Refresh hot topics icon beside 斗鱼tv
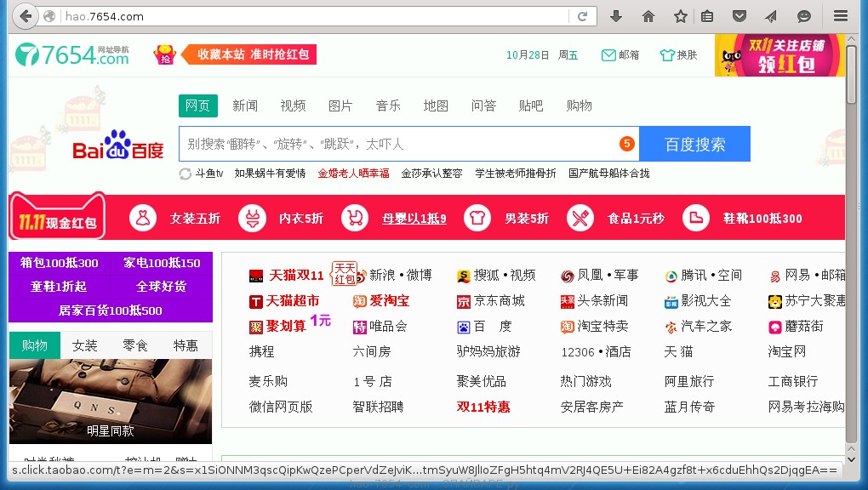The height and width of the screenshot is (490, 868). tap(186, 174)
